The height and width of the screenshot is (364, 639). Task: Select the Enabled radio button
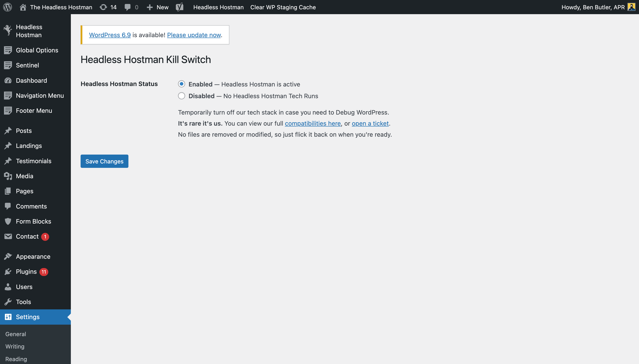pos(182,84)
